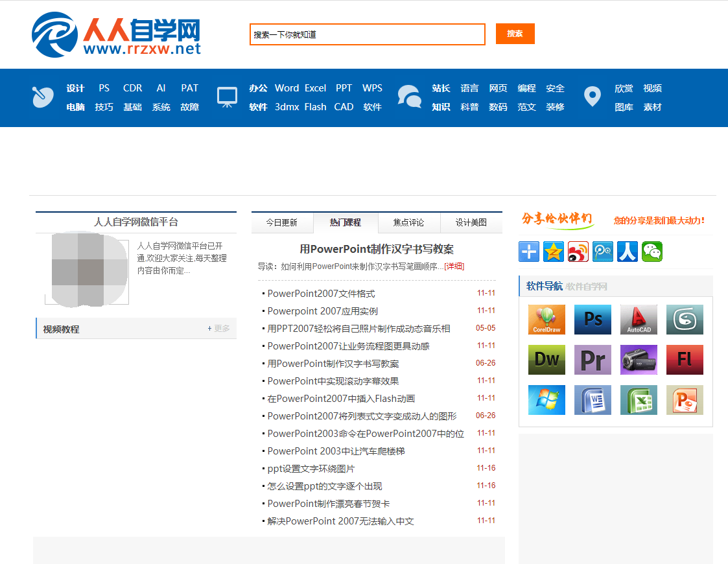Open the 视频 navigation menu item
The image size is (728, 564).
pos(652,88)
